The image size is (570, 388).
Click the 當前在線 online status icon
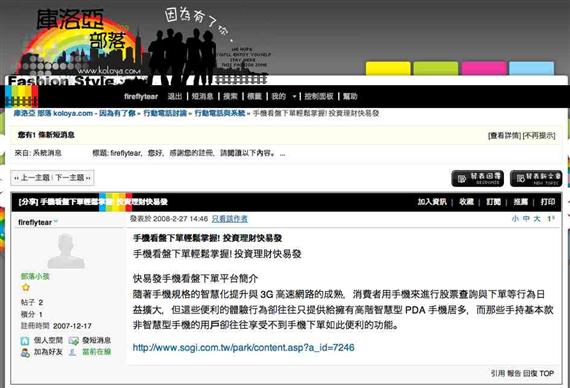coord(73,352)
